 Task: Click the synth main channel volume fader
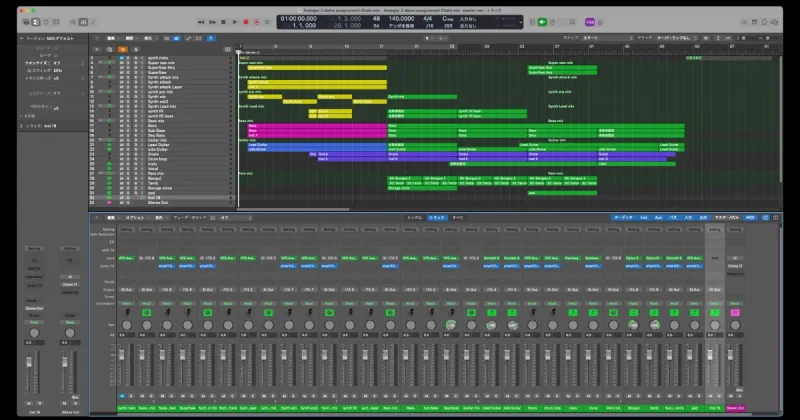pyautogui.click(x=121, y=355)
